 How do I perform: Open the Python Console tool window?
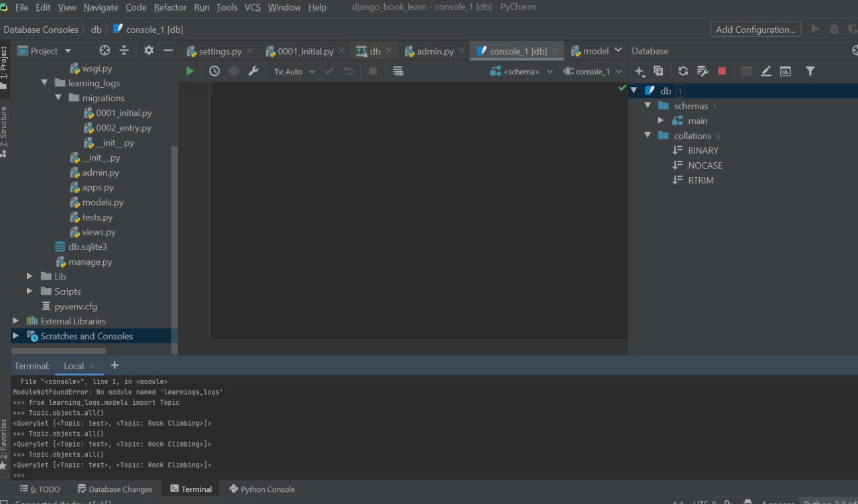[262, 489]
